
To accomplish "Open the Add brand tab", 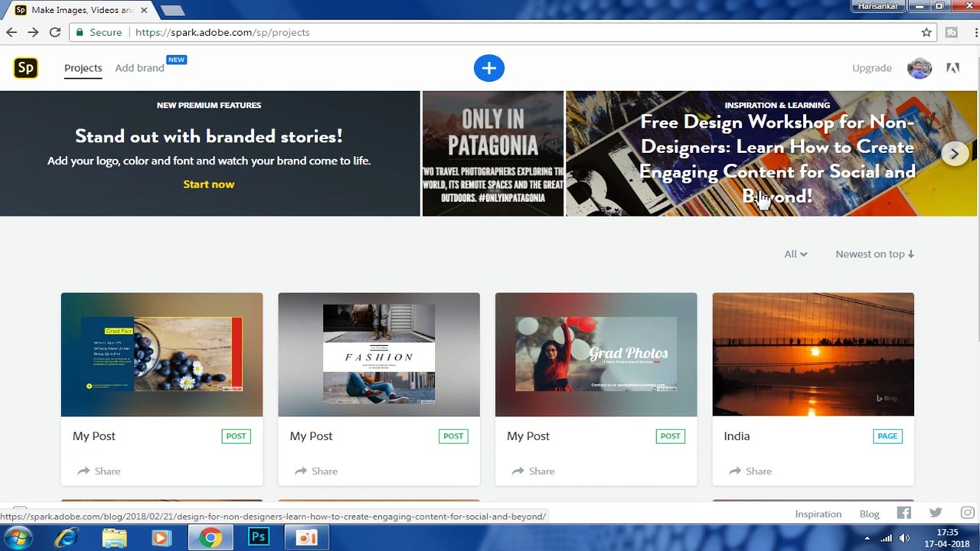I will coord(139,68).
